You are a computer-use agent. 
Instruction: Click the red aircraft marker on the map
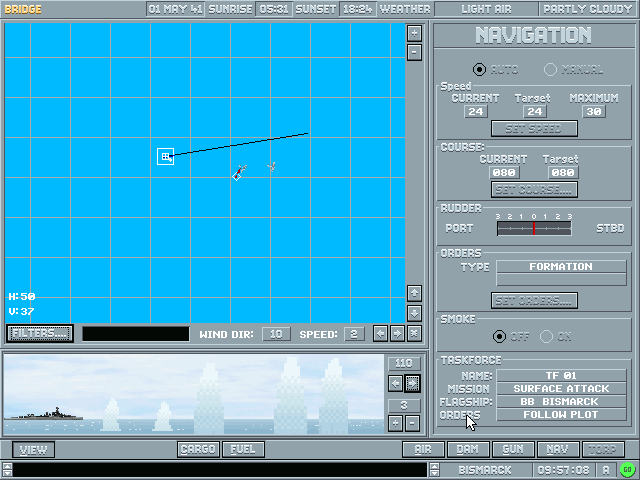coord(238,175)
